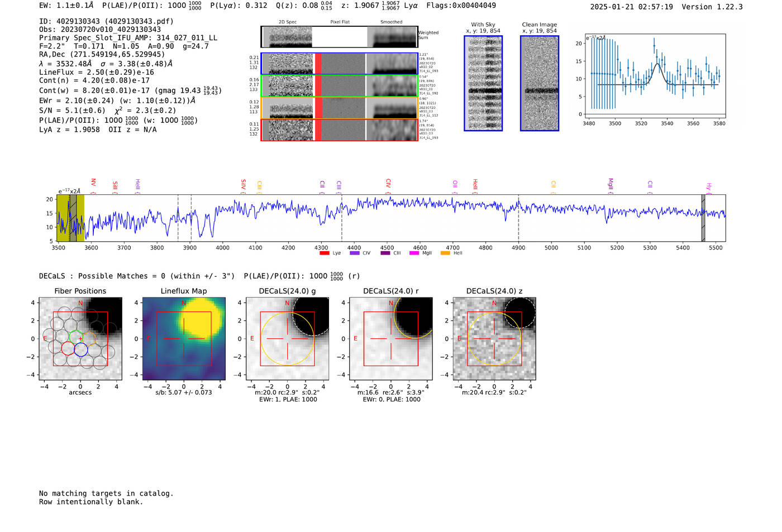
Task: Click the SiIV line marker above spectrum
Action: pos(243,185)
